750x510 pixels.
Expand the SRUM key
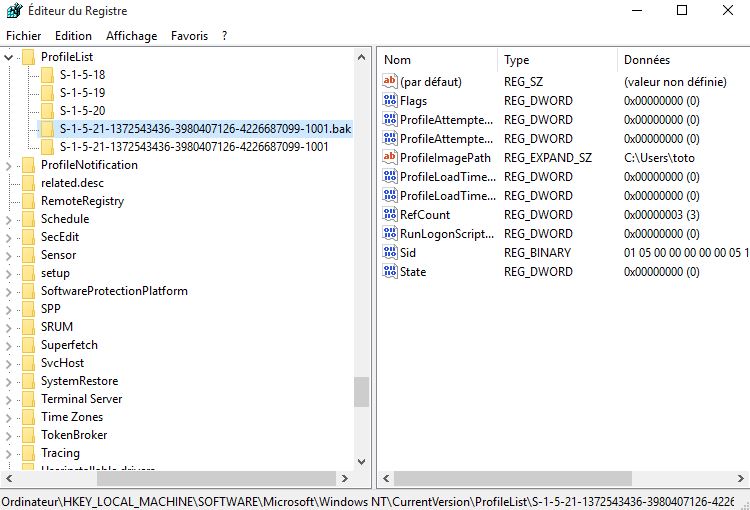(9, 327)
